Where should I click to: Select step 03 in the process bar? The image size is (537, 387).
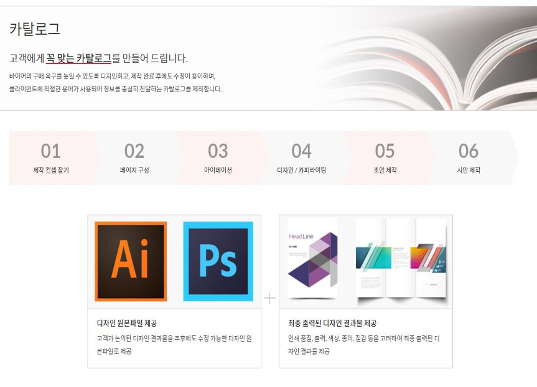(x=218, y=158)
